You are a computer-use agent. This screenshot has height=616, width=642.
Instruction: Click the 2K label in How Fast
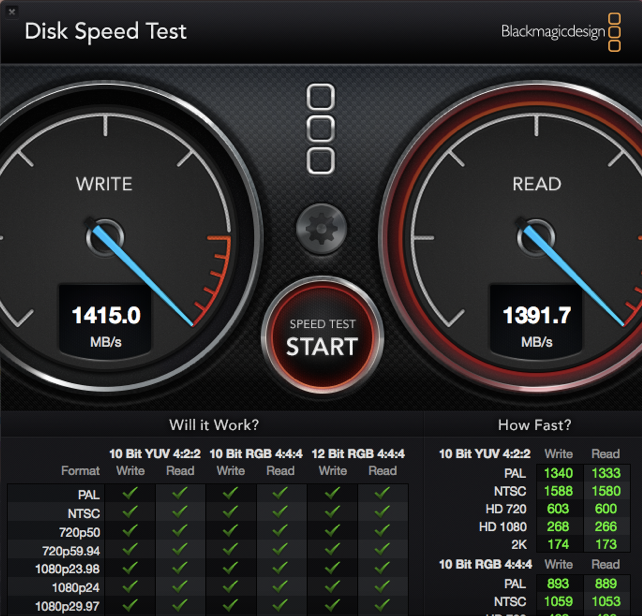pyautogui.click(x=519, y=544)
